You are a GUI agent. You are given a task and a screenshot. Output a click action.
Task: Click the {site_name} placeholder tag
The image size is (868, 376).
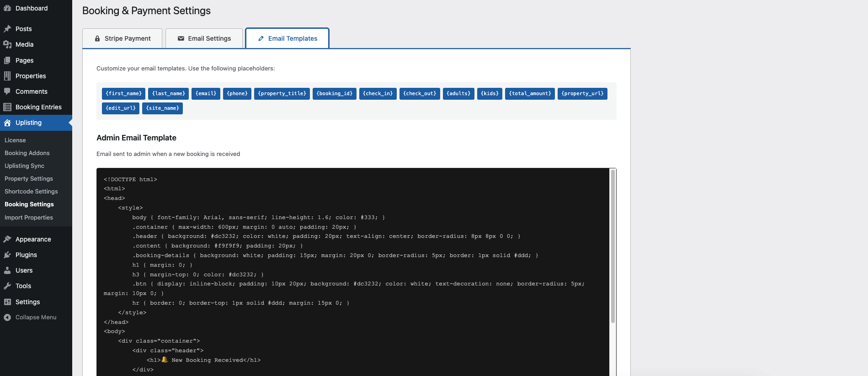point(162,108)
